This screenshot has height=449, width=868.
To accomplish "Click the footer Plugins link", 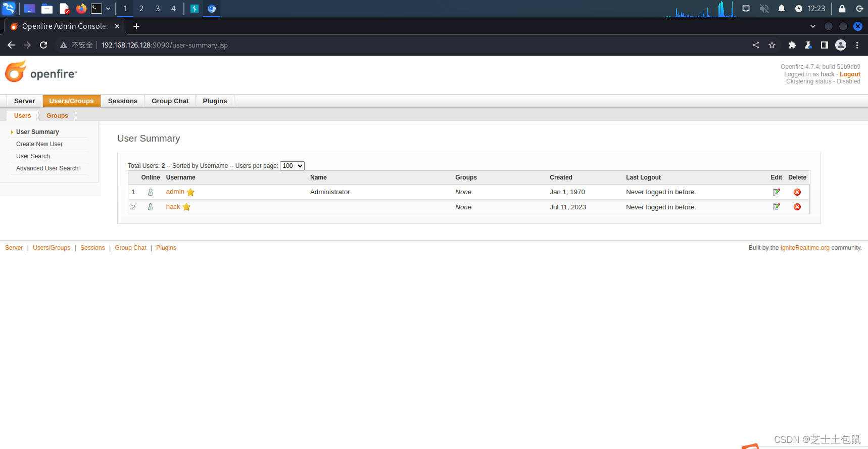I will [x=166, y=248].
